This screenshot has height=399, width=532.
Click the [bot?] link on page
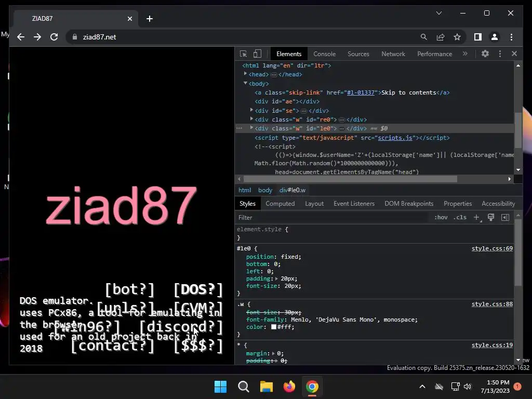point(129,289)
